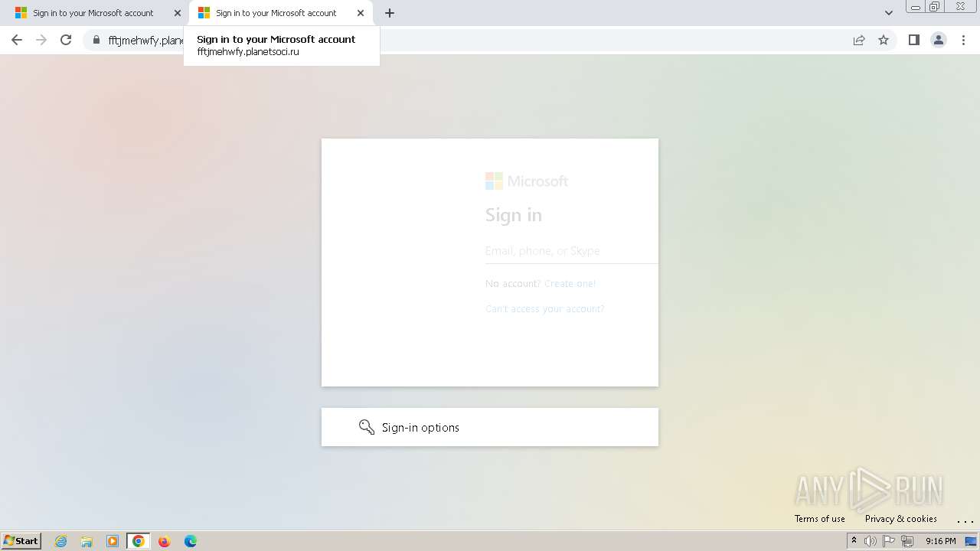Screen dimensions: 980x551
Task: Open Chrome's three-dot menu
Action: point(964,40)
